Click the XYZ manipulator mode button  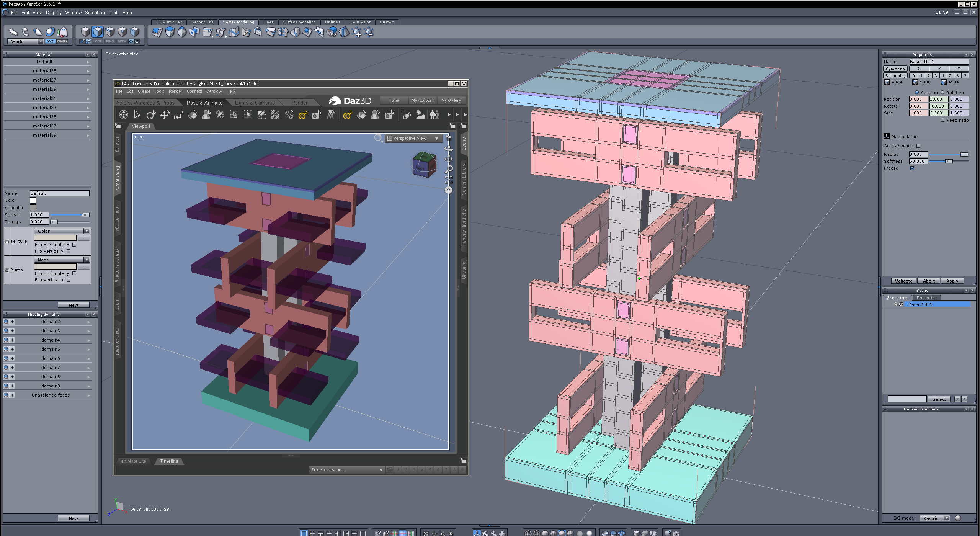point(51,41)
